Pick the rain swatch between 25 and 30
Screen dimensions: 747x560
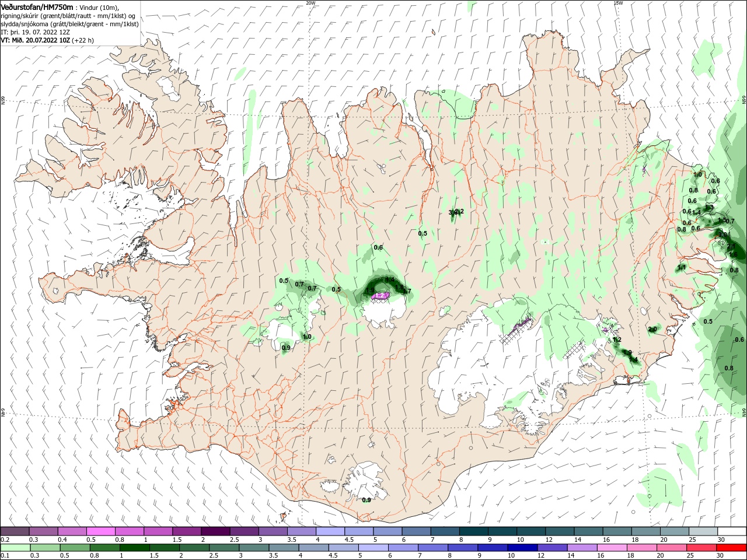(x=702, y=548)
